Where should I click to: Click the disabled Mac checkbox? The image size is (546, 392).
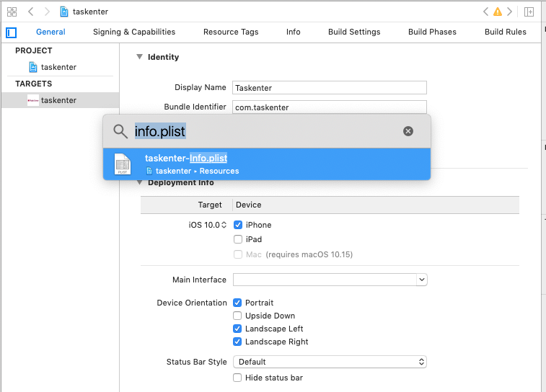click(238, 254)
